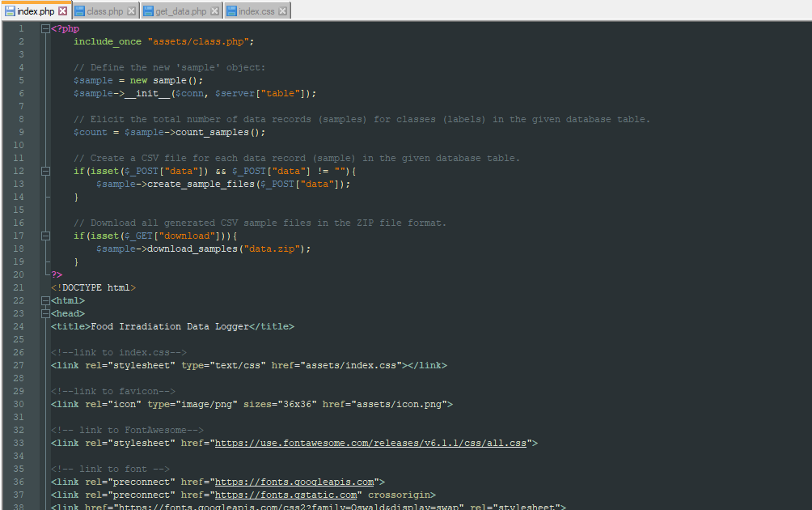Screen dimensions: 812x510
Task: Collapse the html element fold on line 22
Action: (44, 300)
